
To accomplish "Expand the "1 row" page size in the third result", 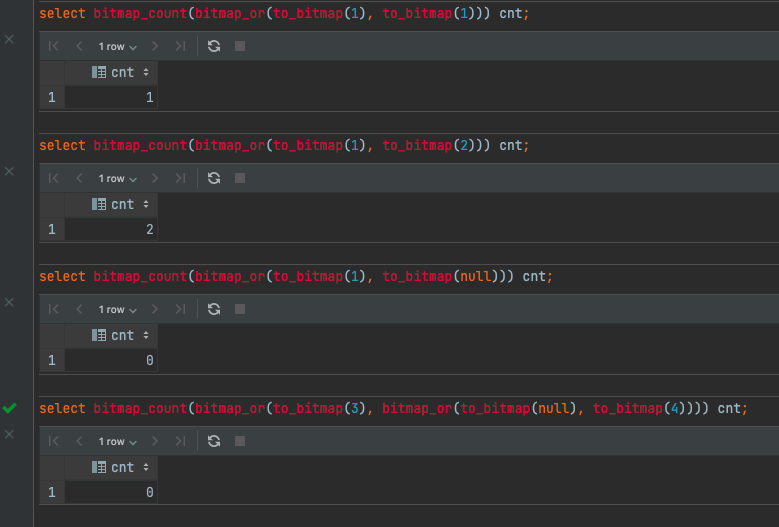I will [117, 309].
